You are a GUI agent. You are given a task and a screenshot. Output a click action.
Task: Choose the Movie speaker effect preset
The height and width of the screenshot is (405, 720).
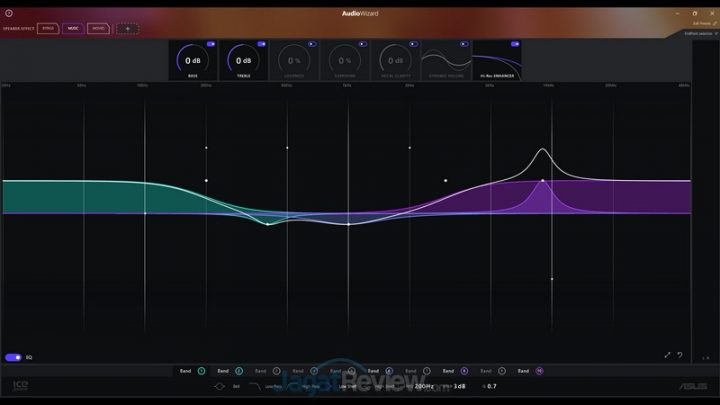98,28
